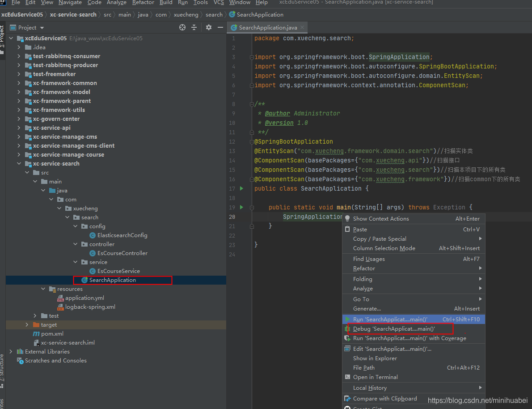This screenshot has width=532, height=409.
Task: Open the 1: Project side tool tab
Action: pos(2,40)
